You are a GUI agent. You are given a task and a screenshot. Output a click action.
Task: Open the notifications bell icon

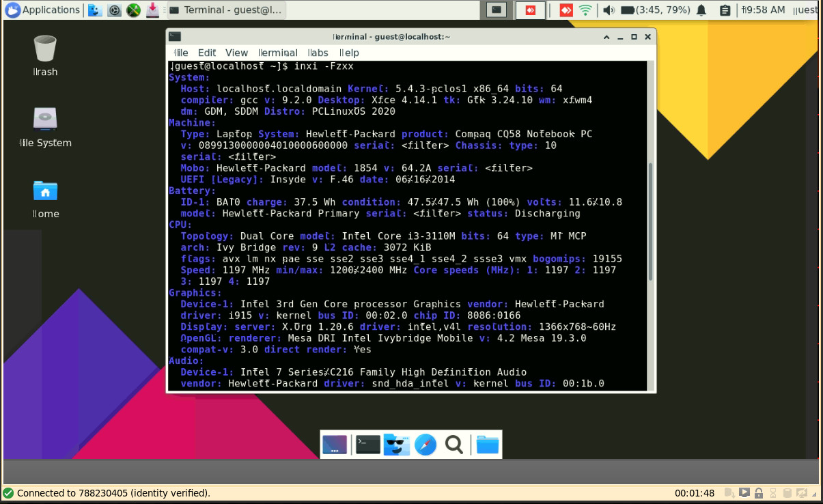coord(701,10)
